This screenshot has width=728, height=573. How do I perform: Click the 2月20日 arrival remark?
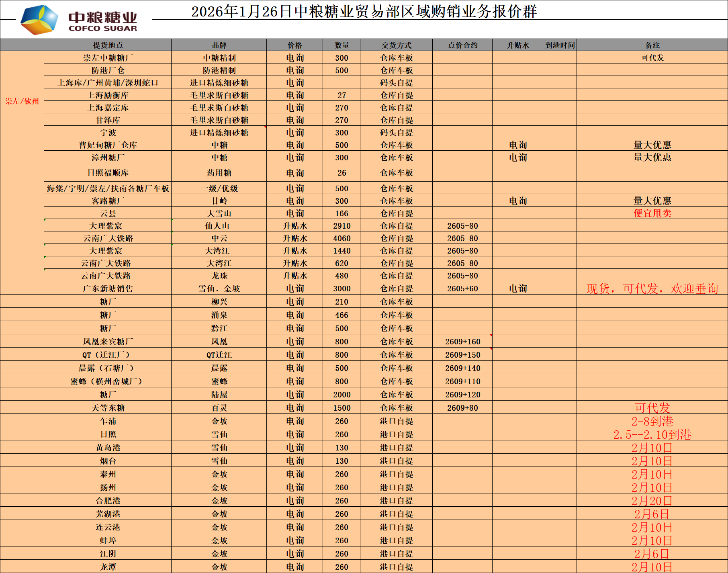tap(652, 501)
